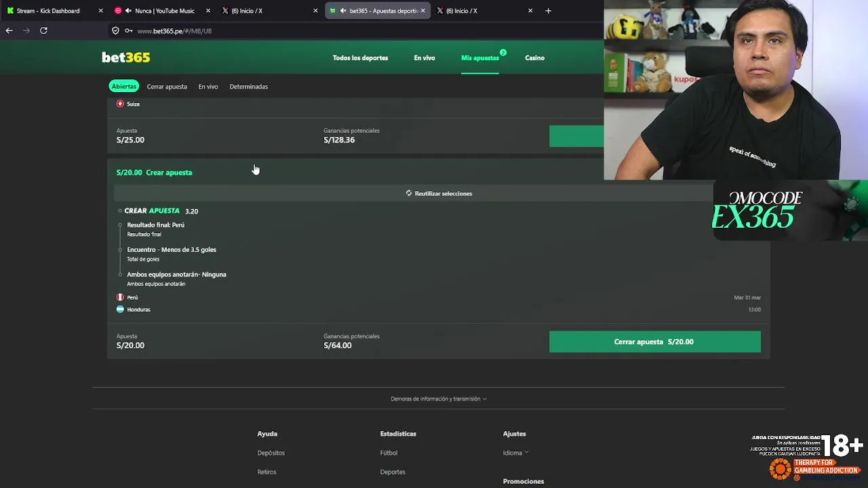The width and height of the screenshot is (868, 488).
Task: Click the Perú flag icon
Action: click(x=120, y=297)
